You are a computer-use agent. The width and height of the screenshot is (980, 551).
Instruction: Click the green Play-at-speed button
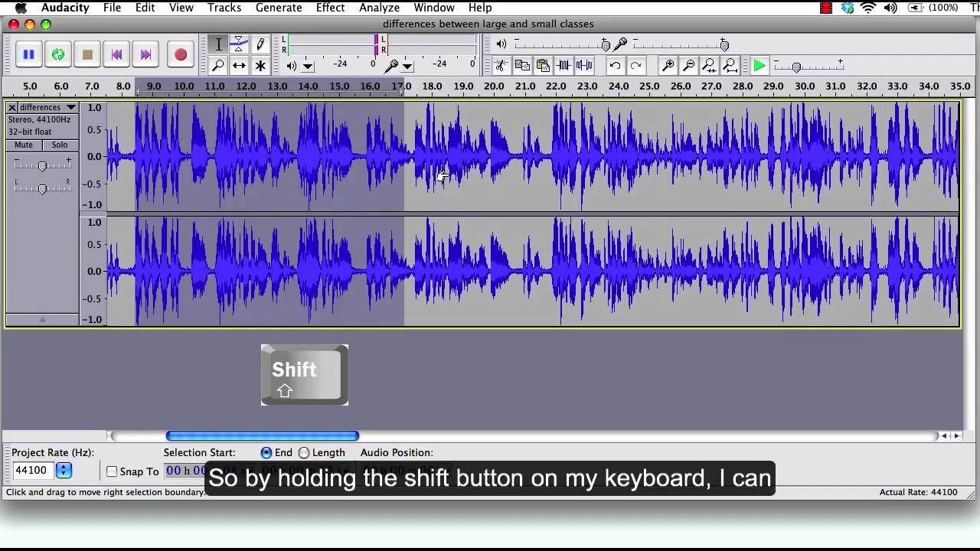759,66
